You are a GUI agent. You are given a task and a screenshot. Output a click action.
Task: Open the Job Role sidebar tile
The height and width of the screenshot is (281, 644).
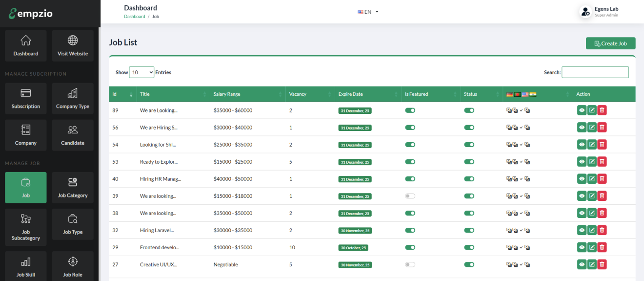(x=73, y=266)
